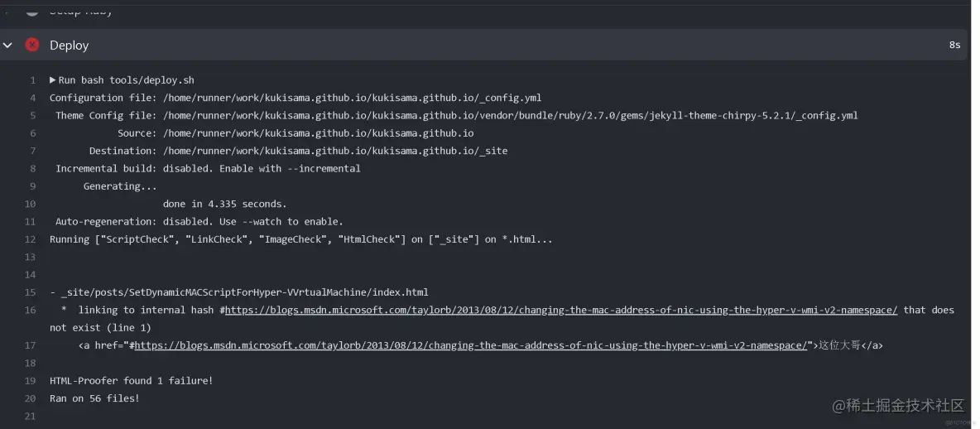This screenshot has width=980, height=429.
Task: Open the blogs.msdn.microsoft.com link on line 17
Action: (471, 345)
